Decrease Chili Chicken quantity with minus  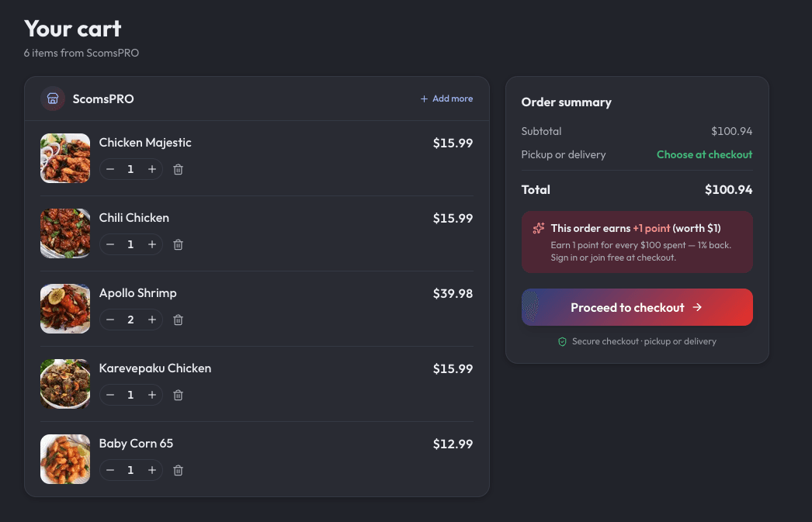pyautogui.click(x=110, y=244)
